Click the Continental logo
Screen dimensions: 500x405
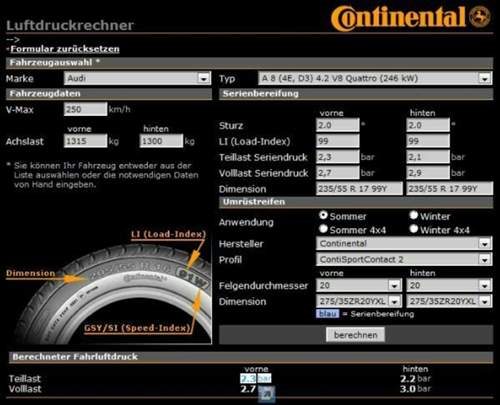tap(398, 18)
